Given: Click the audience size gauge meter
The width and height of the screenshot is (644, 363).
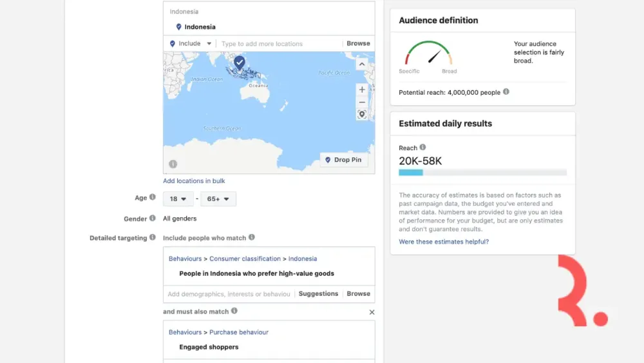Looking at the screenshot, I should coord(428,53).
